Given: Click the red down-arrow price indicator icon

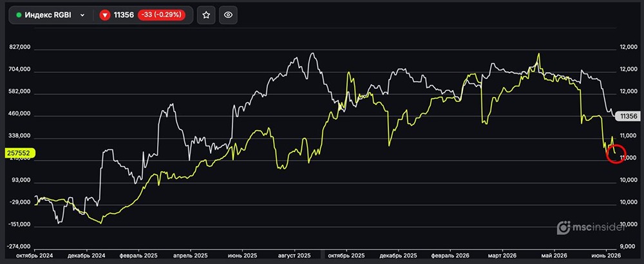Looking at the screenshot, I should (x=105, y=15).
